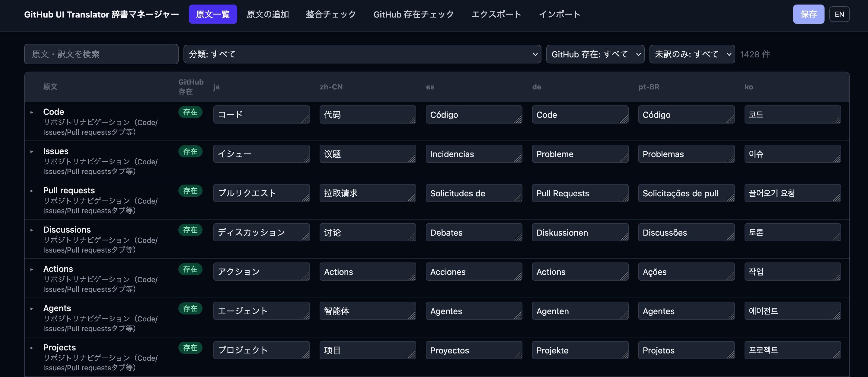868x377 pixels.
Task: Edit the Japanese translation コード
Action: pyautogui.click(x=261, y=115)
